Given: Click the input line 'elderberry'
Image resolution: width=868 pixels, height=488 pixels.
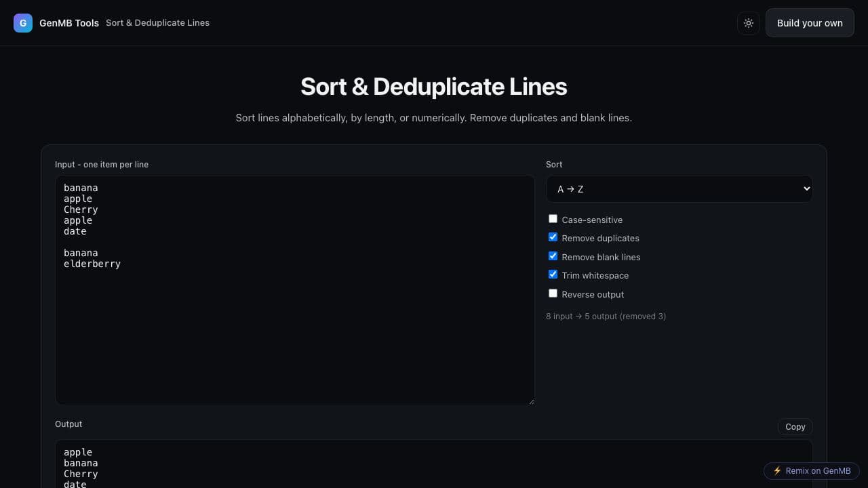Looking at the screenshot, I should 92,264.
